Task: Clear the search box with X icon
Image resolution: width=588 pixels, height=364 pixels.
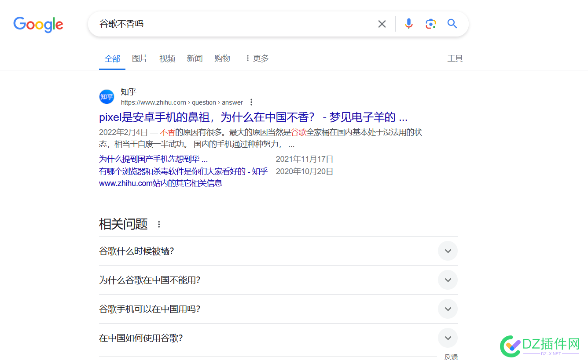Action: click(x=382, y=24)
